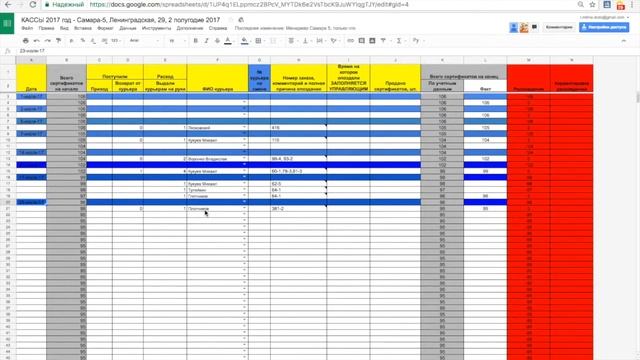Select the ФИО курьера header cell
Screen dimensions: 640x360
point(218,78)
